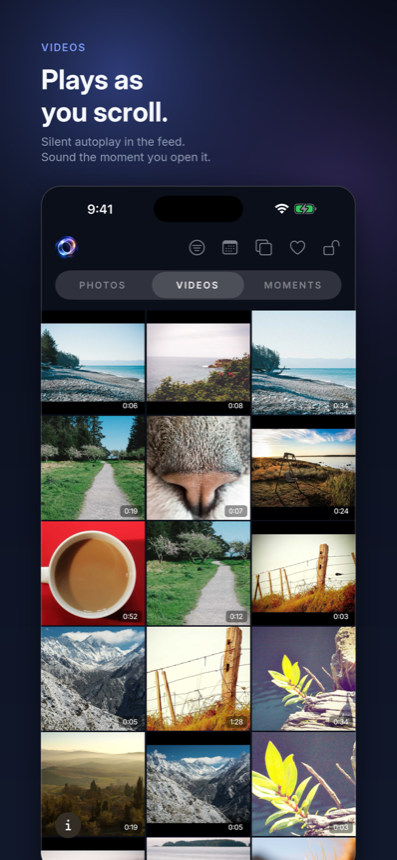Open the sunset swing video 0:24
This screenshot has height=860, width=397.
(x=303, y=468)
